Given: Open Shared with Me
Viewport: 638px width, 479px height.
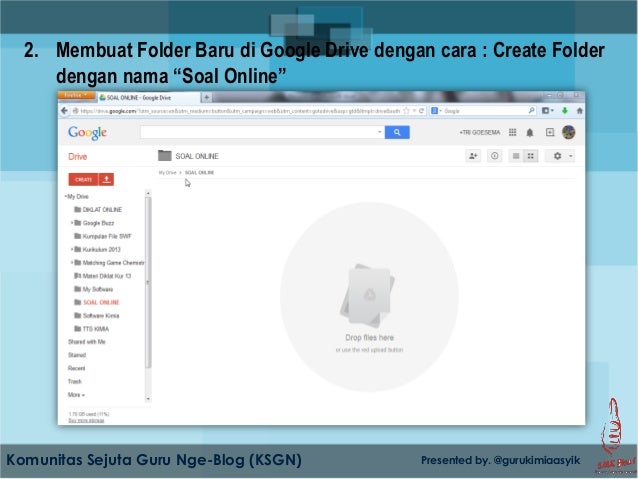Looking at the screenshot, I should click(87, 342).
